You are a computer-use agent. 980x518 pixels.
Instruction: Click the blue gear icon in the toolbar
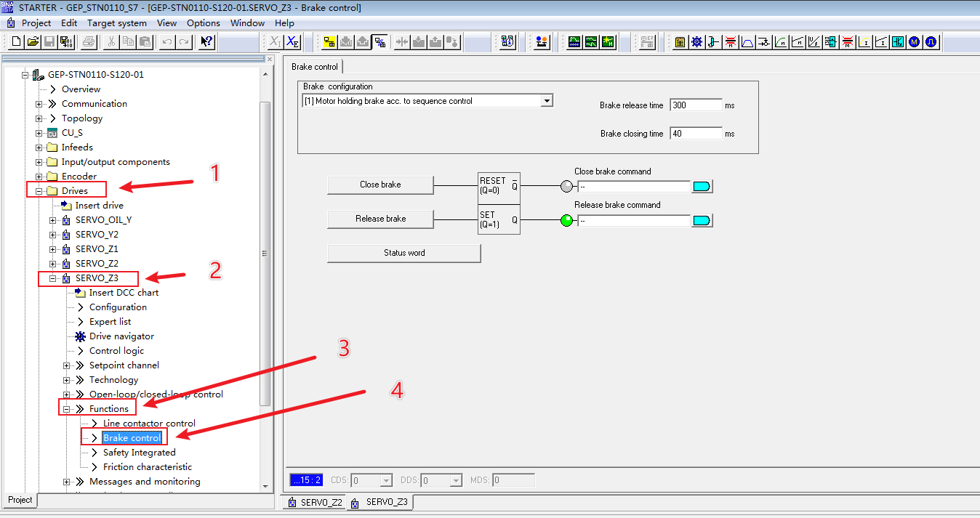696,42
